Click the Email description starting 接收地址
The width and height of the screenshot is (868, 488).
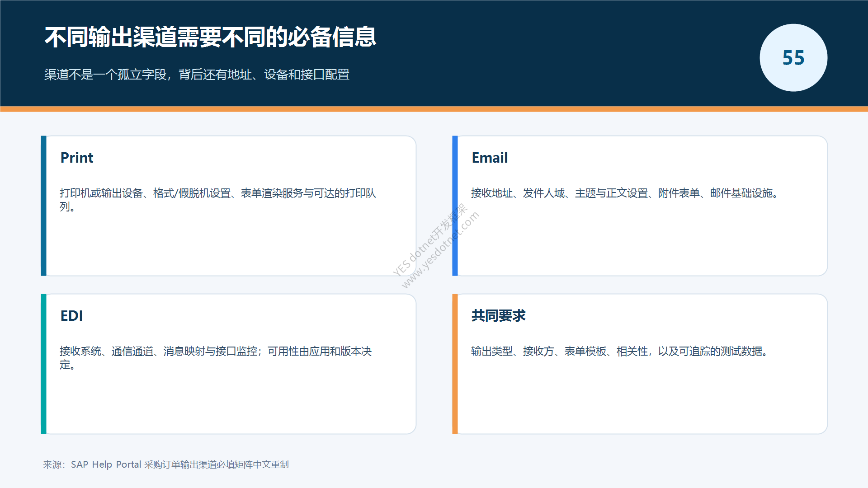(625, 193)
